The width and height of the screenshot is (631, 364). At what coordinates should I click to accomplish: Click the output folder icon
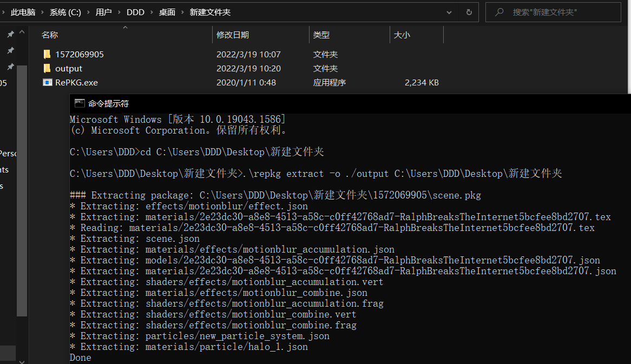pyautogui.click(x=47, y=68)
